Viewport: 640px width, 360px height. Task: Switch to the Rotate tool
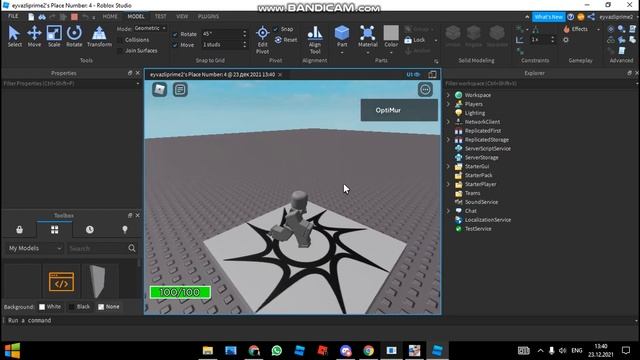(x=74, y=36)
